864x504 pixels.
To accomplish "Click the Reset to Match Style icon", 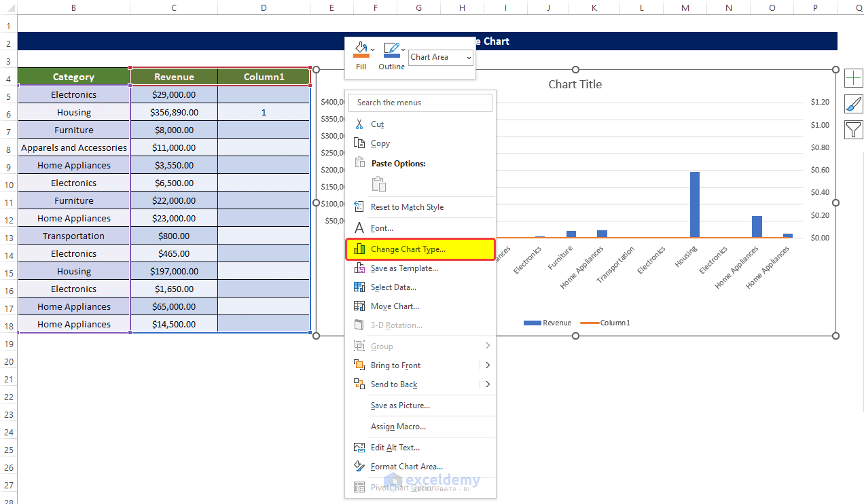I will [x=359, y=207].
